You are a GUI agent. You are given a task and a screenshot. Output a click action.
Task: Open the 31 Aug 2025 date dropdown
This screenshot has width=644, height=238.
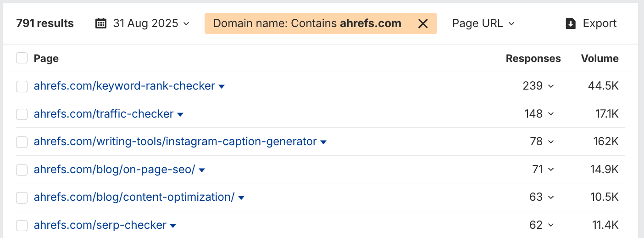tap(145, 23)
